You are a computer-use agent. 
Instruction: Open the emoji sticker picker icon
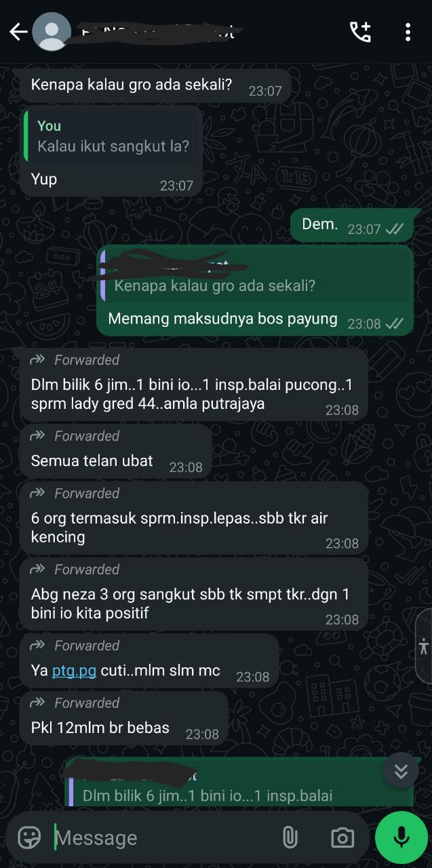click(x=29, y=837)
